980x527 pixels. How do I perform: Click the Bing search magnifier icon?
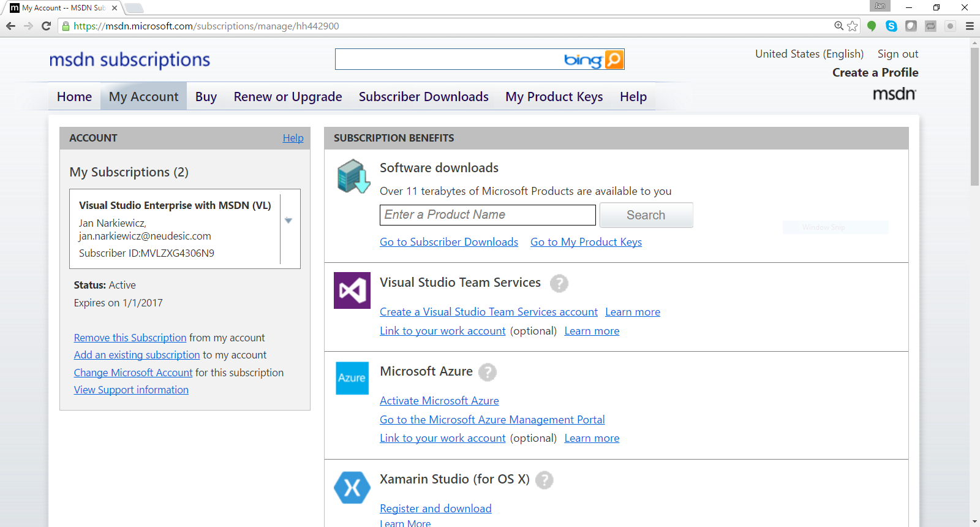(x=614, y=59)
